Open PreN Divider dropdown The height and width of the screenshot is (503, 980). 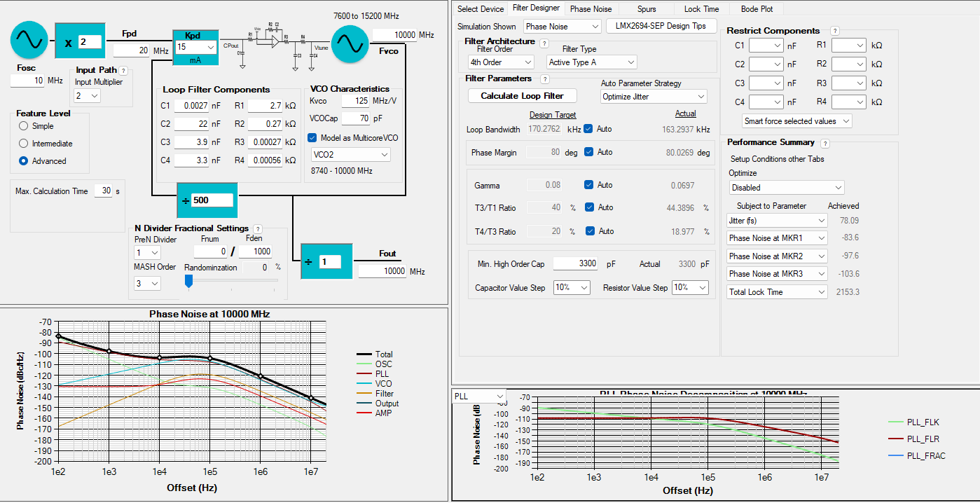pyautogui.click(x=147, y=253)
